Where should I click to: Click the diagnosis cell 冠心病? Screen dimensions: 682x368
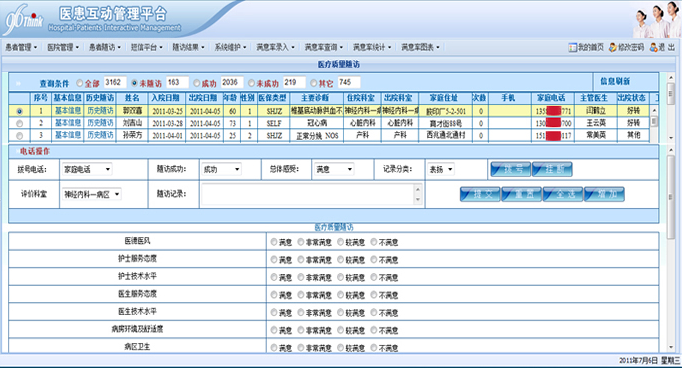(x=317, y=123)
